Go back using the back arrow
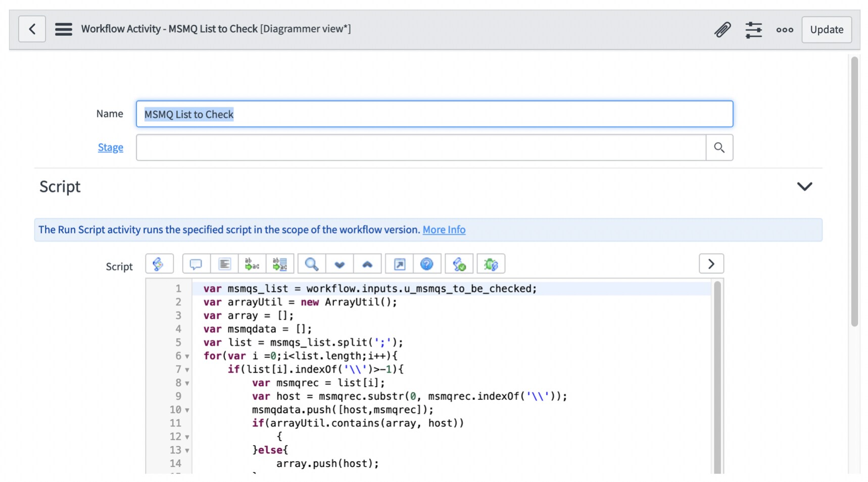This screenshot has width=868, height=482. (32, 29)
